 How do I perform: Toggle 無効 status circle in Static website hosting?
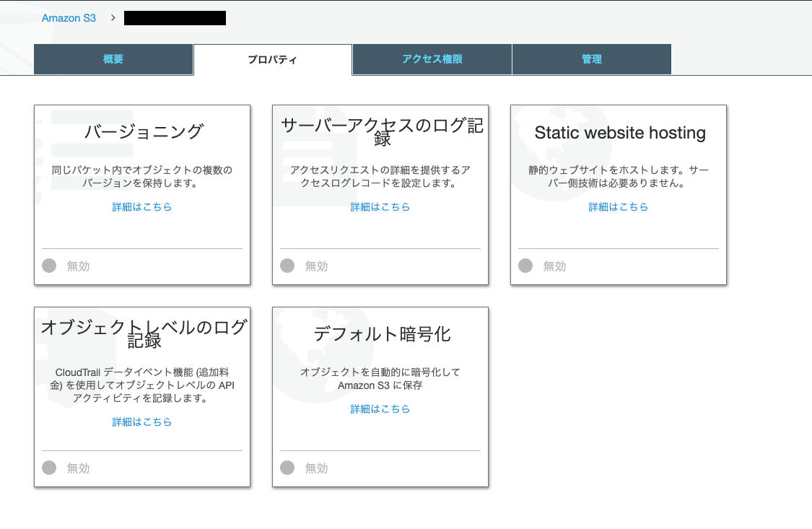point(525,266)
